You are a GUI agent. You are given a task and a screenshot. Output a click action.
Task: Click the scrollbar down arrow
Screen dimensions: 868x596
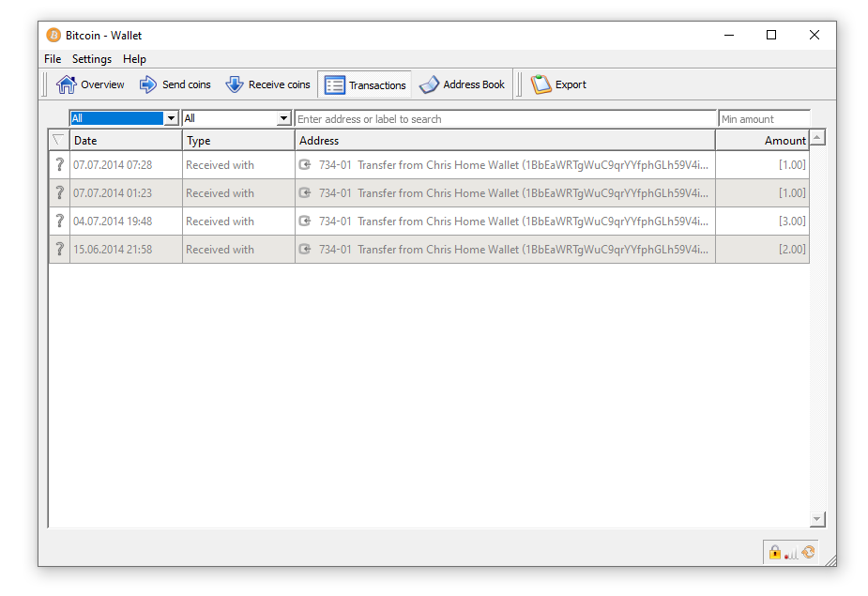(817, 519)
